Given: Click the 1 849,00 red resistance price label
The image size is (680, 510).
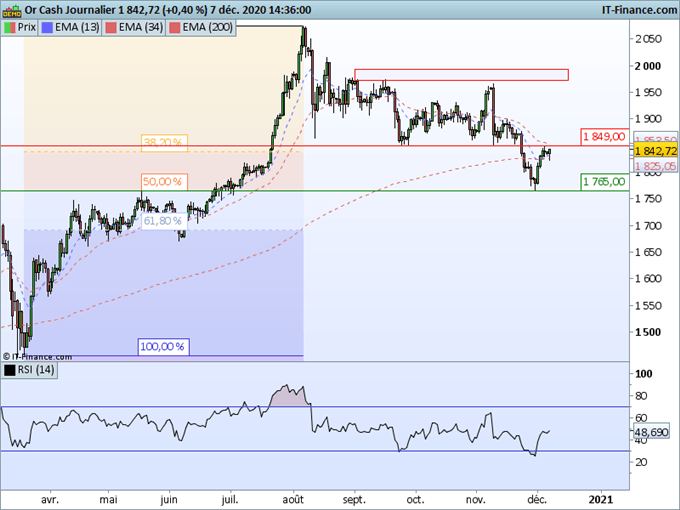Looking at the screenshot, I should [605, 137].
